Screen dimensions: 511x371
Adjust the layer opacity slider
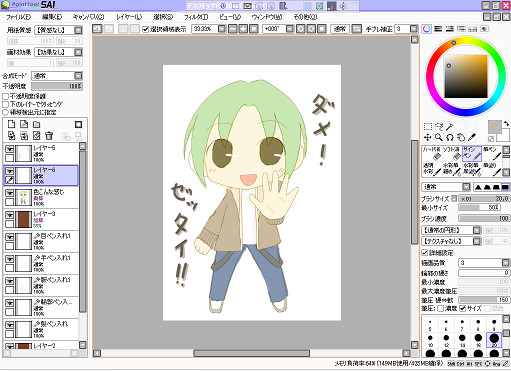point(57,86)
